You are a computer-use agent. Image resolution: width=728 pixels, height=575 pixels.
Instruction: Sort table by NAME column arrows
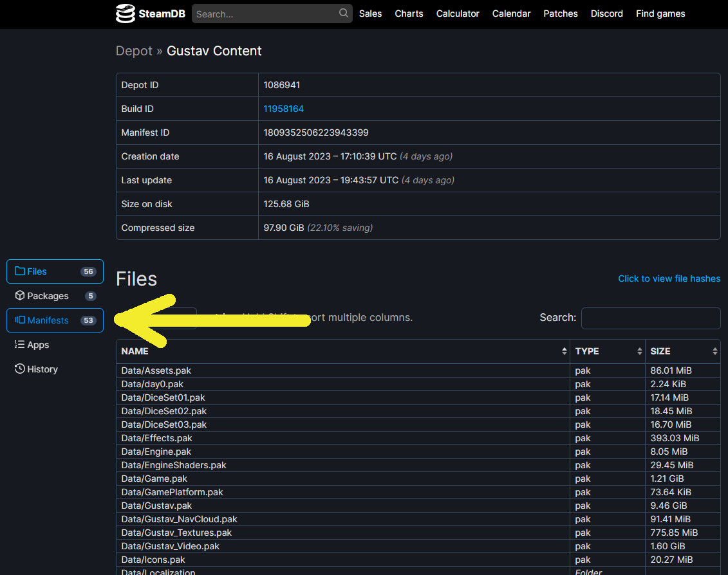pyautogui.click(x=564, y=351)
